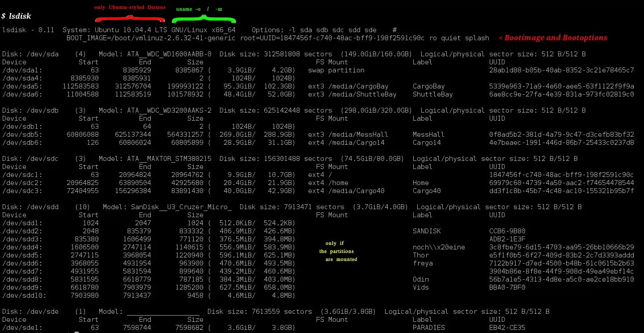Image resolution: width=644 pixels, height=333 pixels.
Task: Click the '/dev/sdd1:' device entry
Action: pos(22,223)
